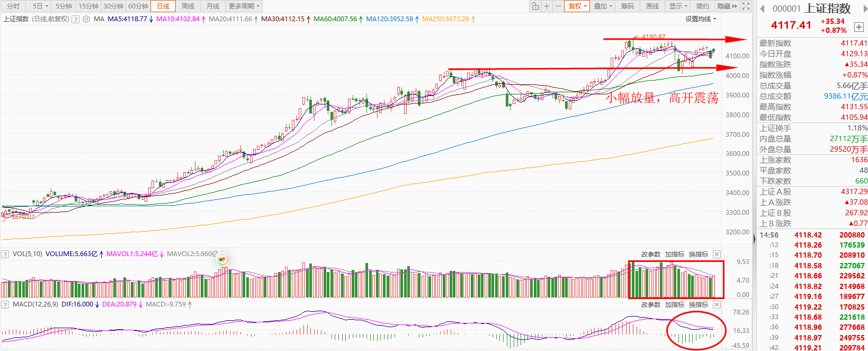Click the lock icon left of zoom buttons

coord(535,6)
